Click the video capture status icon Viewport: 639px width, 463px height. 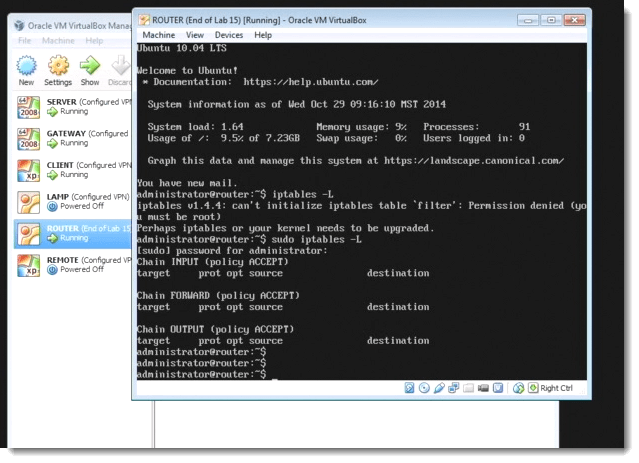click(483, 388)
